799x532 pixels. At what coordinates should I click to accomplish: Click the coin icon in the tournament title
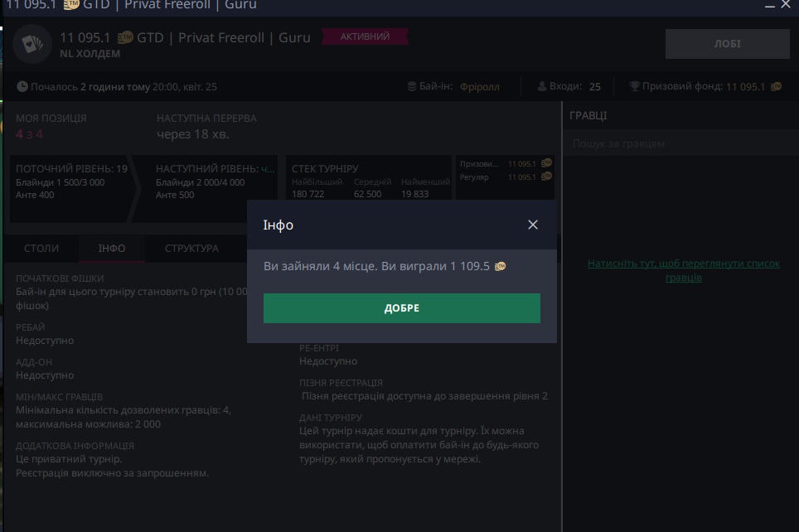[125, 37]
